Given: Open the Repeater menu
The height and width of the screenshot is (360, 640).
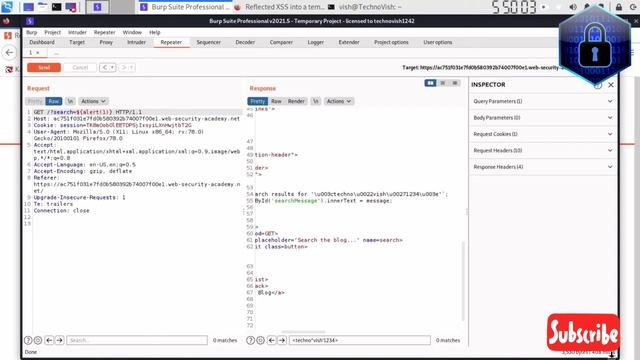Looking at the screenshot, I should tap(104, 32).
